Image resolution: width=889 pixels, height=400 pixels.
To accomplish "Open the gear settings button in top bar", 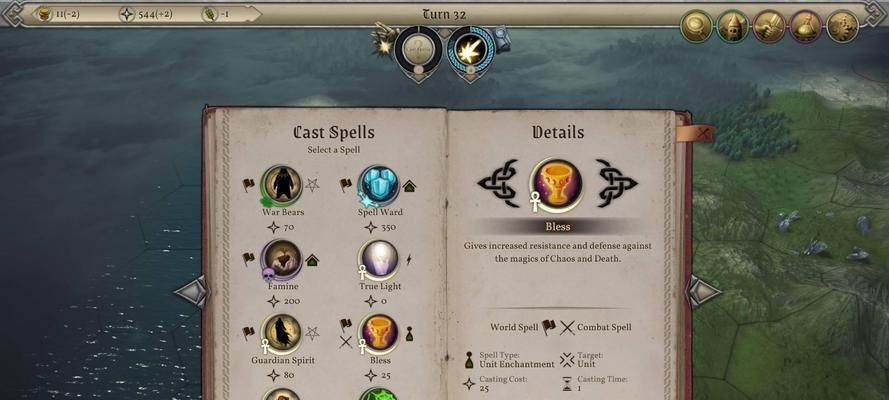I will 843,26.
